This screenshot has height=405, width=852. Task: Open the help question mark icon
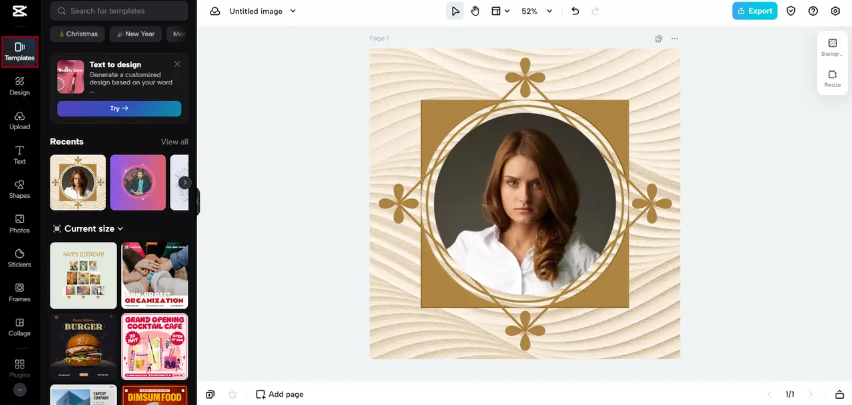pos(813,11)
